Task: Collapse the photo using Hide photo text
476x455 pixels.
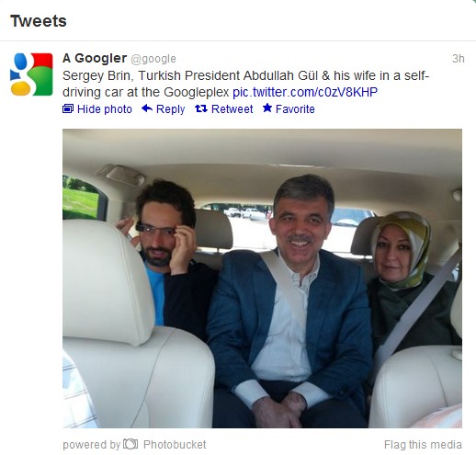Action: coord(105,109)
